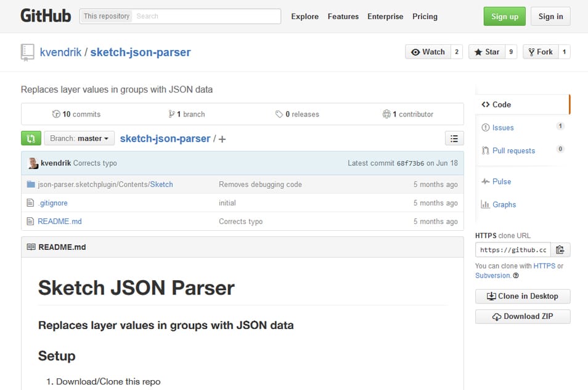Click the HTTPS clone protocol link
The image size is (588, 390).
coord(544,266)
